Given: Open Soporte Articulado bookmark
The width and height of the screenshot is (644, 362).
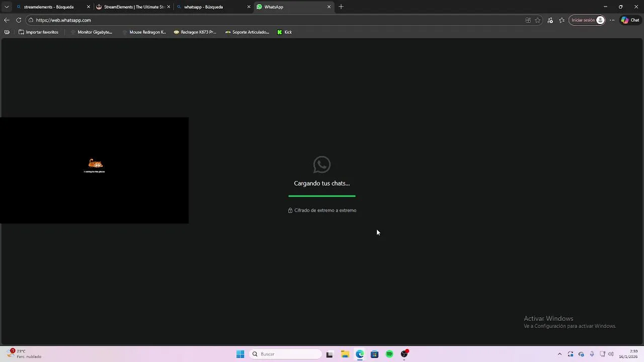Looking at the screenshot, I should [247, 32].
